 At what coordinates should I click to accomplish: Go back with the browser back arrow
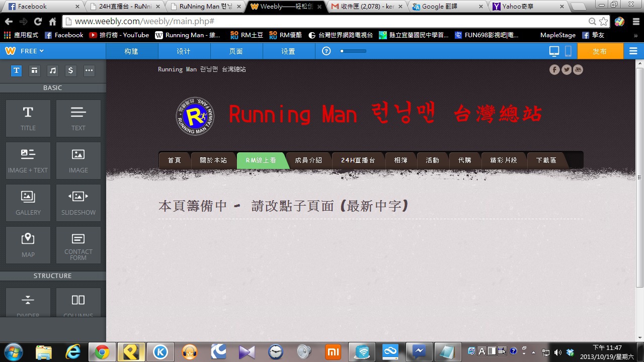tap(9, 22)
